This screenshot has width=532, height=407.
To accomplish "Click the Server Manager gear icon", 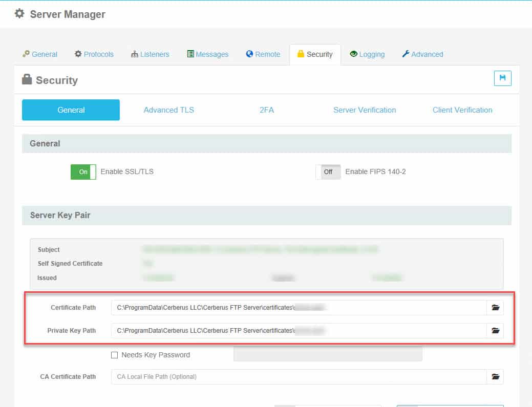I will [x=19, y=14].
